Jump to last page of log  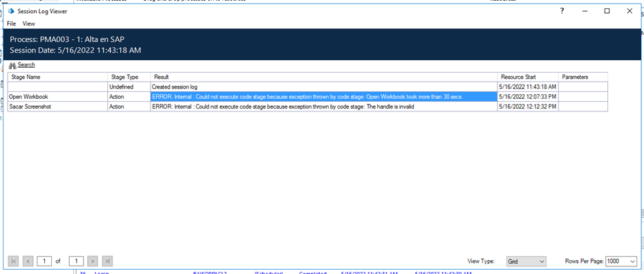(x=107, y=261)
